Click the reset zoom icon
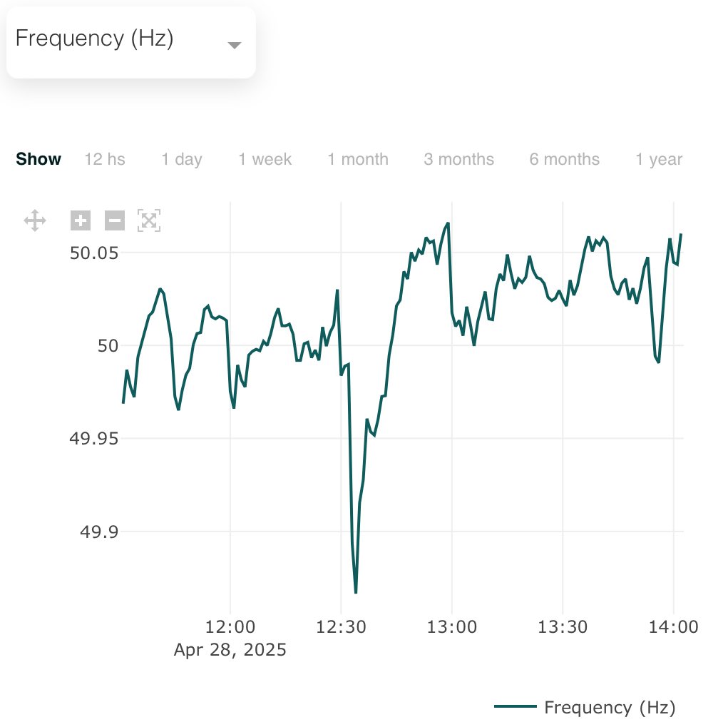728x727 pixels. click(148, 220)
